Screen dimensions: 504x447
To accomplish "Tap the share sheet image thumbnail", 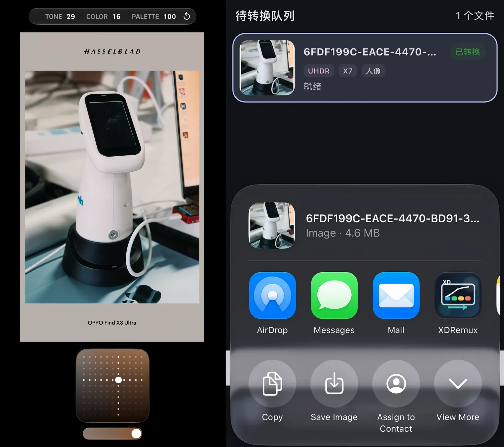I will [x=272, y=225].
